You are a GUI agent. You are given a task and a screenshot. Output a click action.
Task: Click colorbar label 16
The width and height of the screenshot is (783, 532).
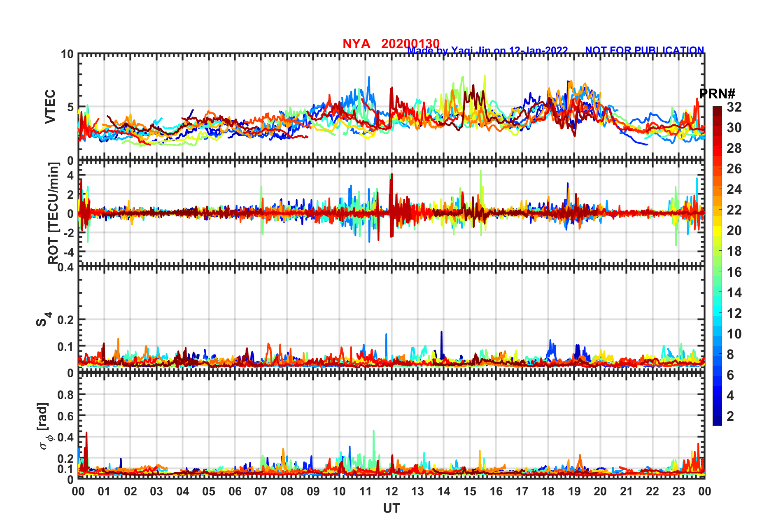734,272
